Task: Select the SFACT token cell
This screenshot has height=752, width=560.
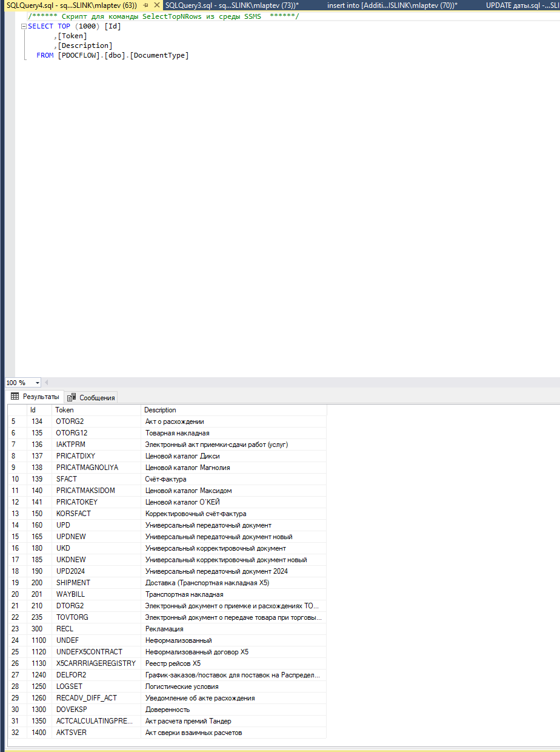Action: 96,479
